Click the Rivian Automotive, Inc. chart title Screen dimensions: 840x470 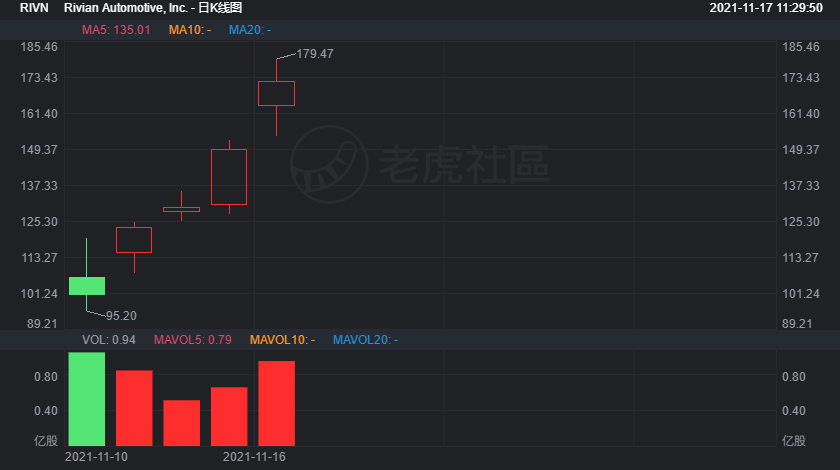(x=153, y=8)
